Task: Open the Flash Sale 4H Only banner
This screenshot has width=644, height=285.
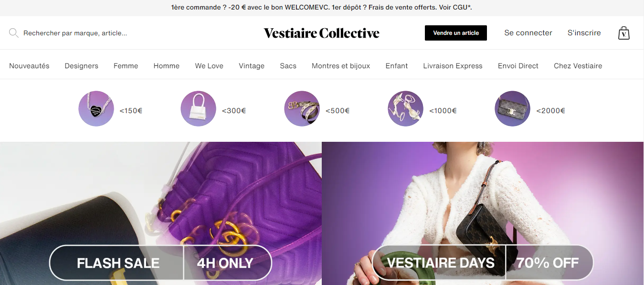Action: (161, 213)
